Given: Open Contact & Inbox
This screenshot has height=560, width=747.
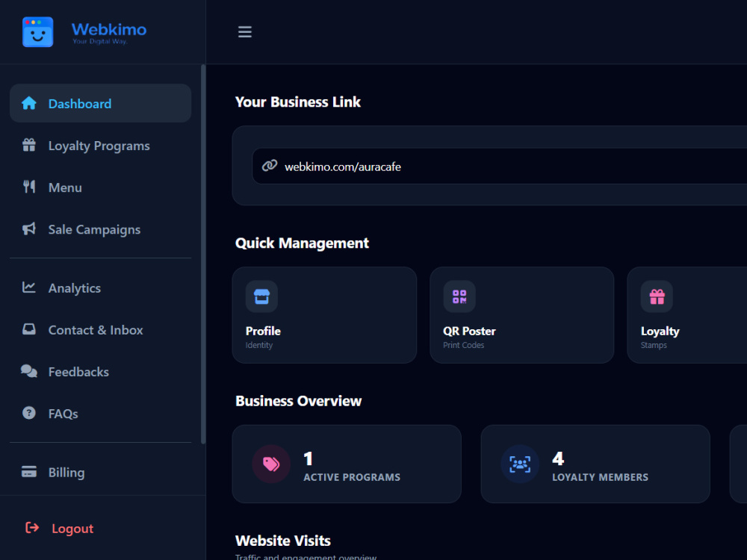Looking at the screenshot, I should tap(101, 329).
